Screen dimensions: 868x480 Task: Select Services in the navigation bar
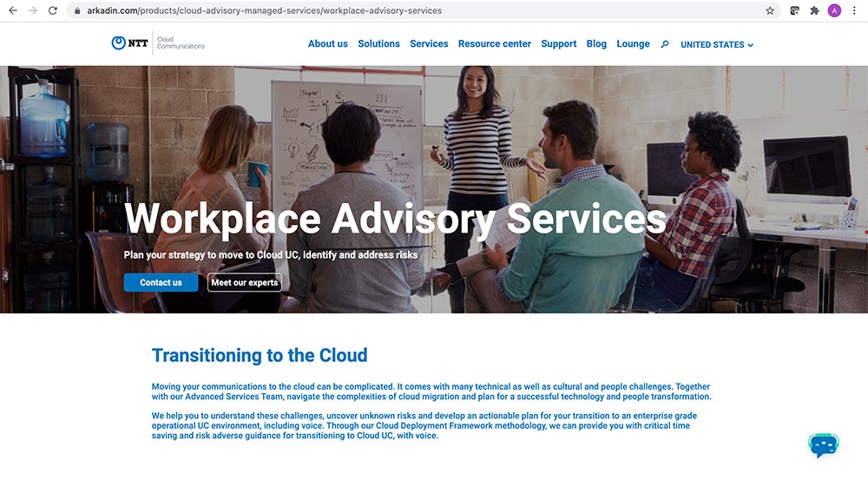pyautogui.click(x=429, y=43)
